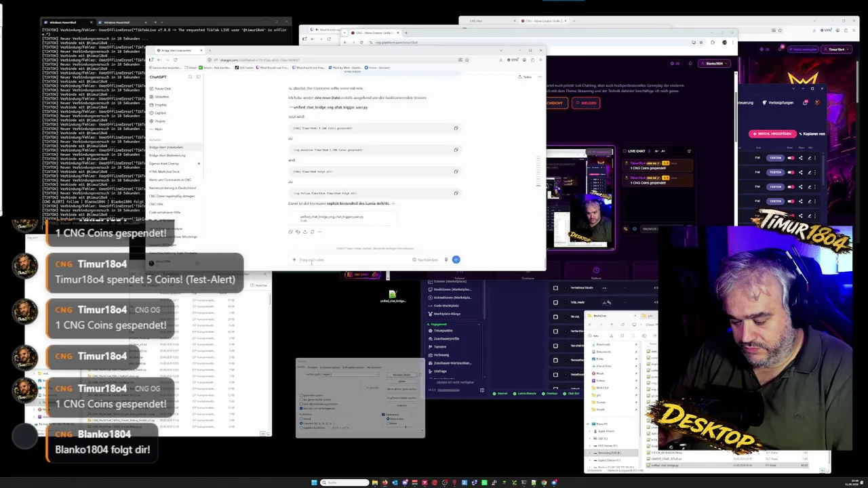Click Teilen in the ChatGPT header
Image resolution: width=868 pixels, height=488 pixels.
click(526, 77)
